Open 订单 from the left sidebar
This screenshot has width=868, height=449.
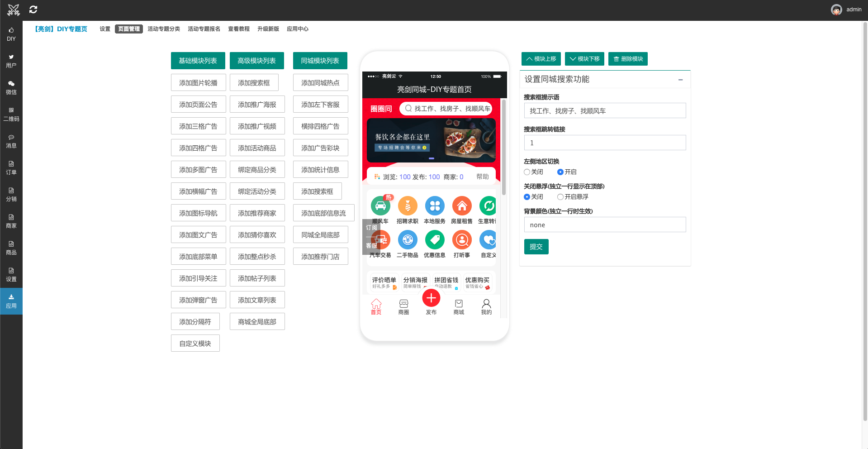tap(11, 167)
